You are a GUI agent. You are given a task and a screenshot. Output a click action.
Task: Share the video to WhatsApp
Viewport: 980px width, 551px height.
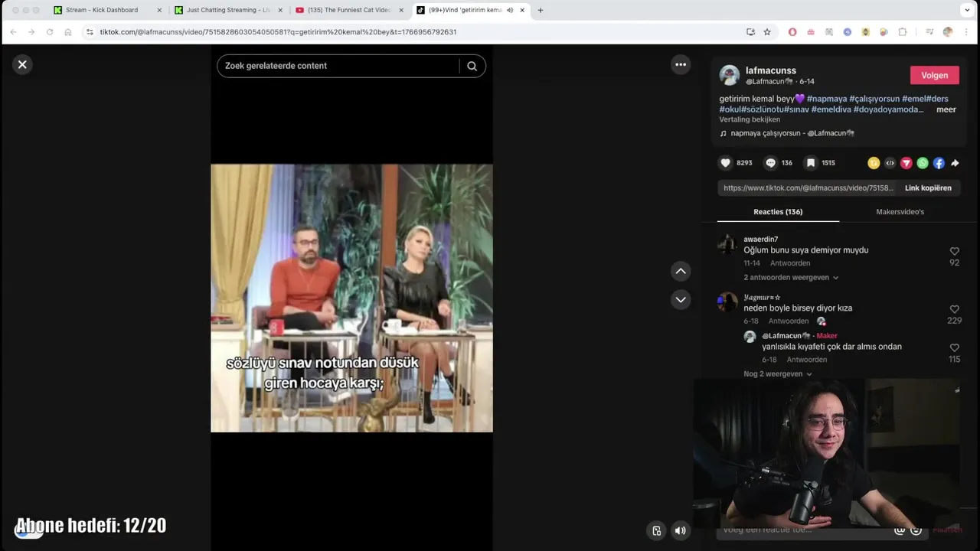[923, 163]
